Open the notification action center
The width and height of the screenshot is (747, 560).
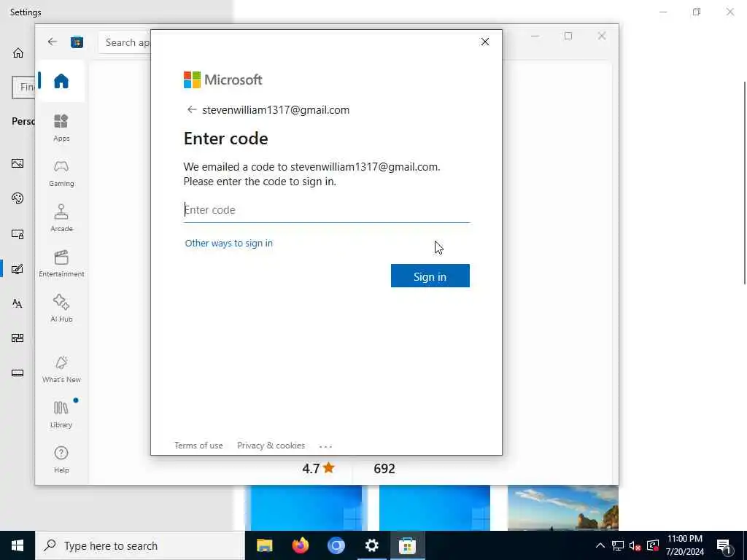724,546
